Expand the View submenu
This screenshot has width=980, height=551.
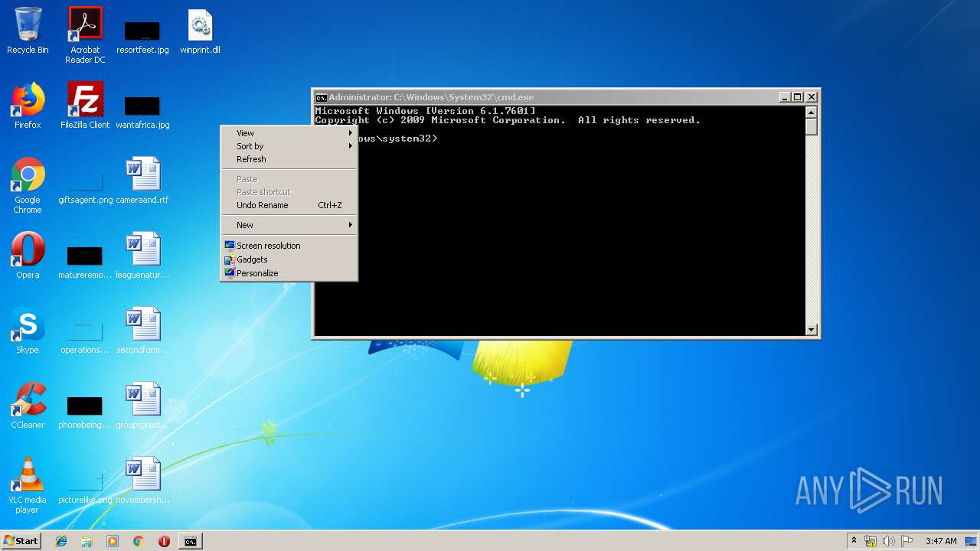[x=289, y=133]
